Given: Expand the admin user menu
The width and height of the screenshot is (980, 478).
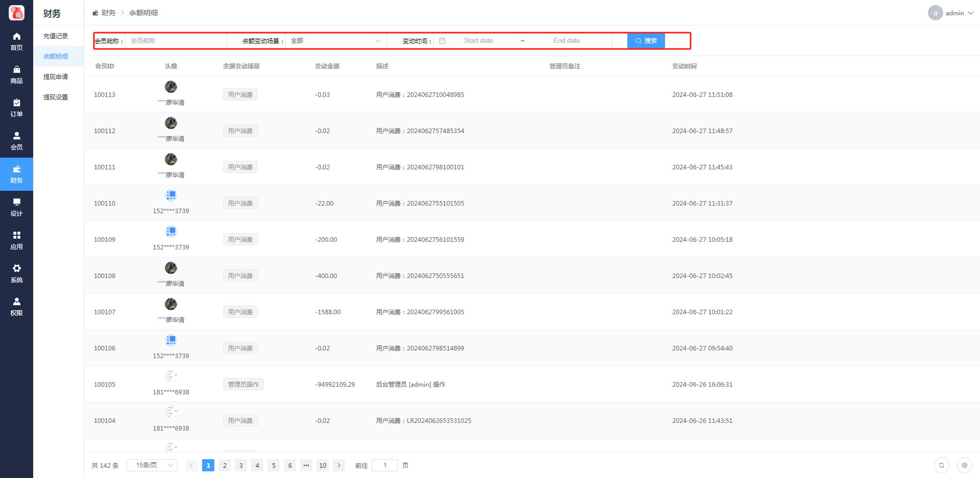Looking at the screenshot, I should coord(951,13).
